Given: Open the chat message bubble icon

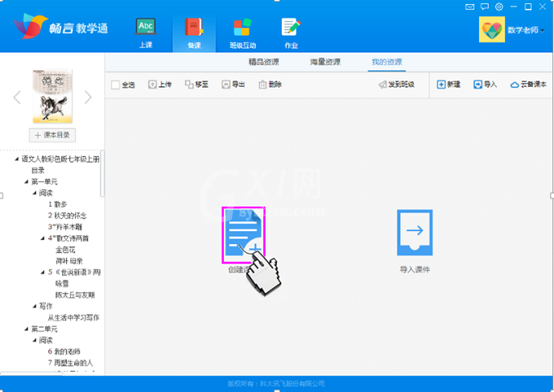Looking at the screenshot, I should point(485,6).
